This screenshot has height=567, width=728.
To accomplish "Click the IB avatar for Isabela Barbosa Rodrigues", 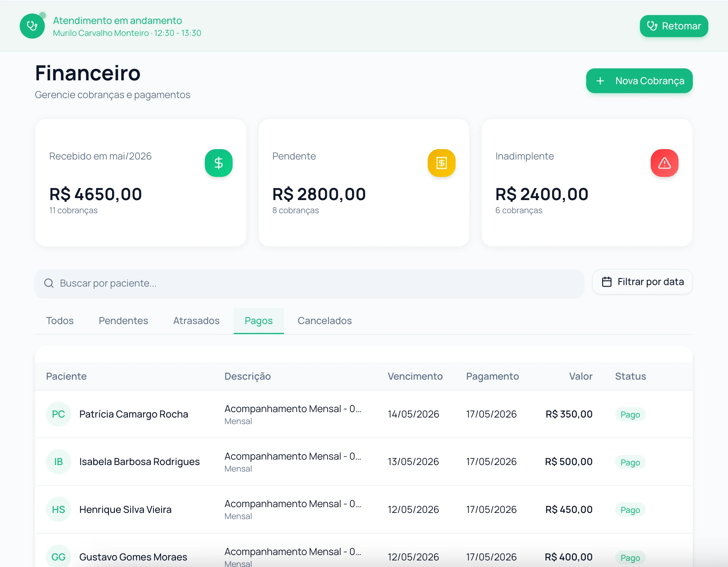I will (58, 462).
